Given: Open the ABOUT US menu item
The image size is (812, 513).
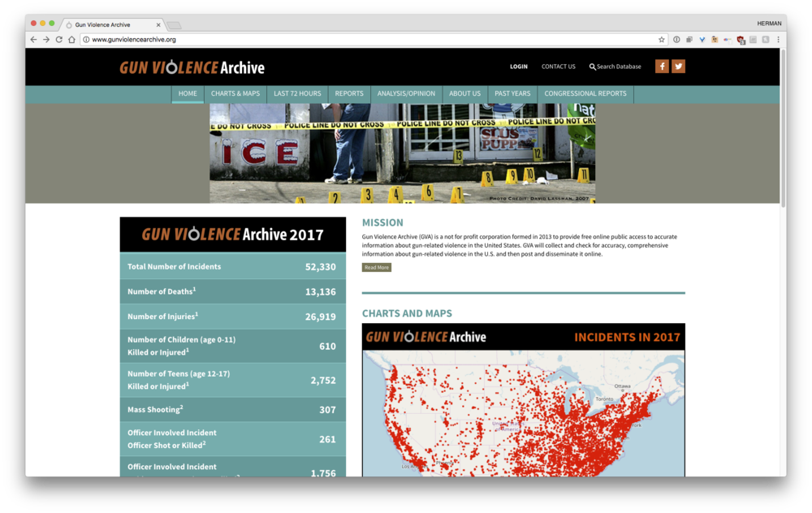Looking at the screenshot, I should click(464, 93).
